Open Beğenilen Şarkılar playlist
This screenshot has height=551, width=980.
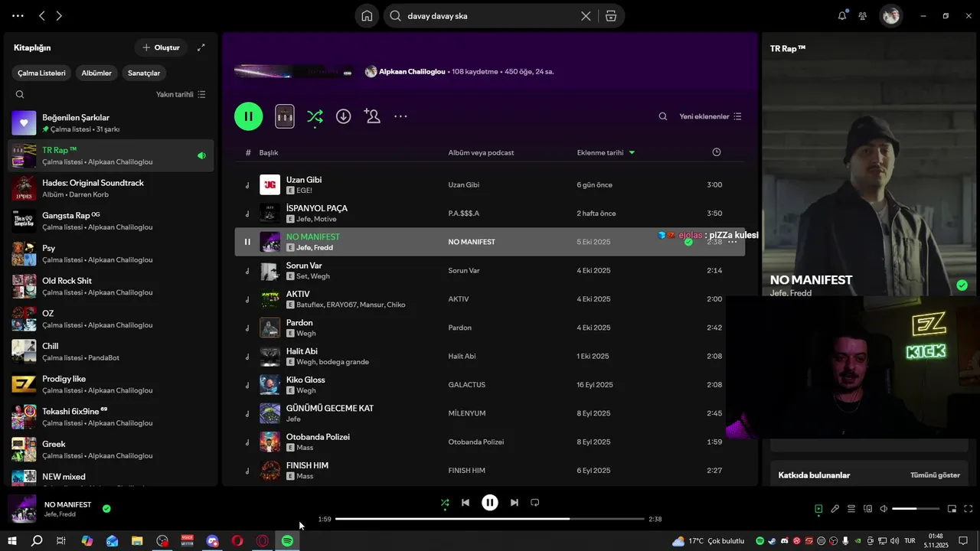coord(112,123)
